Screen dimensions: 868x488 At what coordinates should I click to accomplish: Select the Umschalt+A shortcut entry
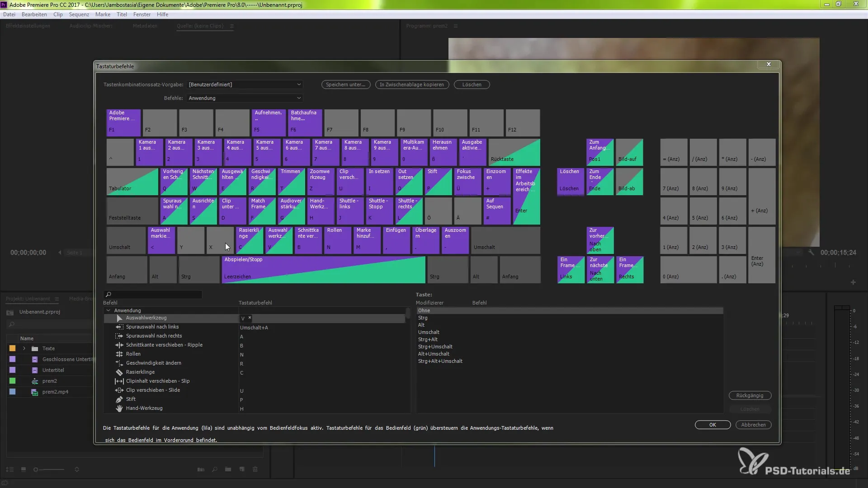[254, 328]
